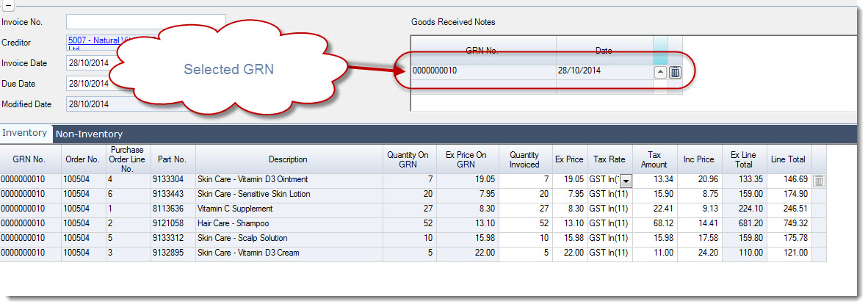
Task: Click the Inc Price column header
Action: pos(699,159)
